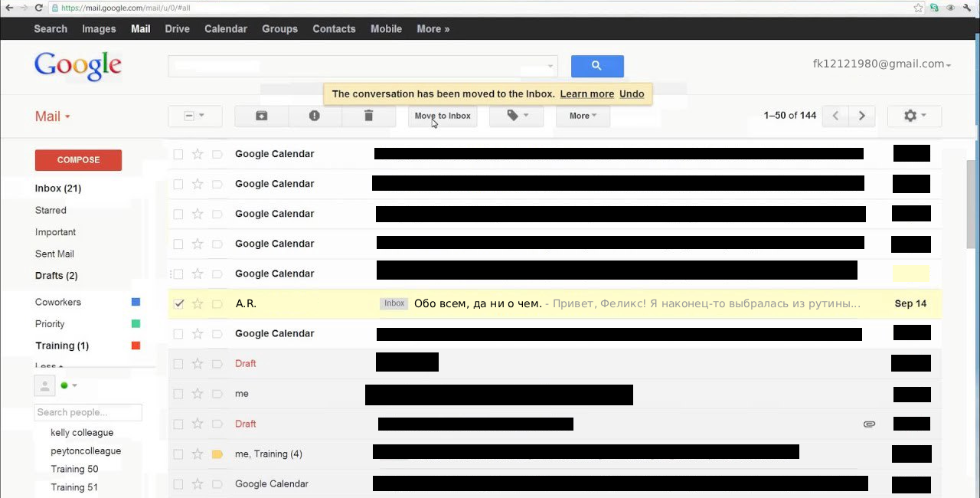Check the me conversation checkbox
Image resolution: width=980 pixels, height=498 pixels.
[178, 394]
